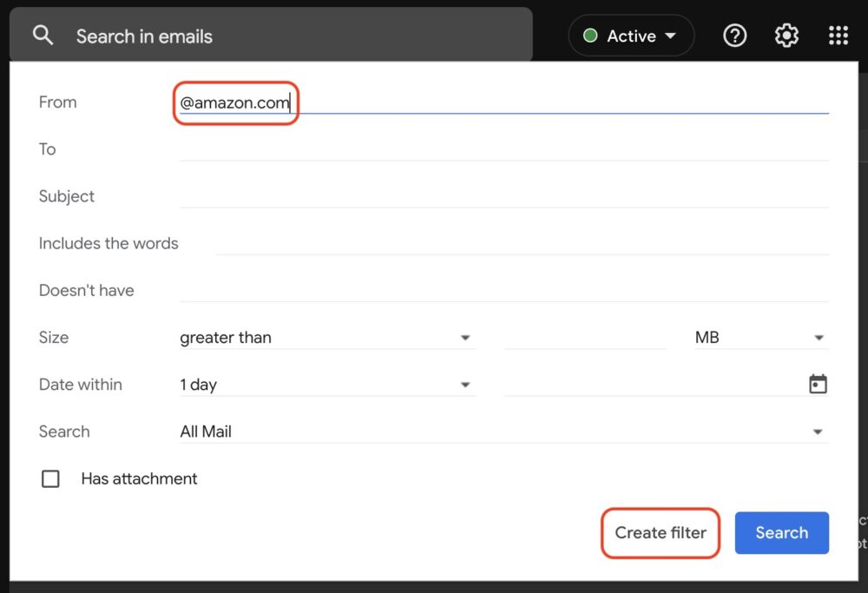Click the size value field next to 'greater than'
The height and width of the screenshot is (593, 868).
point(585,338)
